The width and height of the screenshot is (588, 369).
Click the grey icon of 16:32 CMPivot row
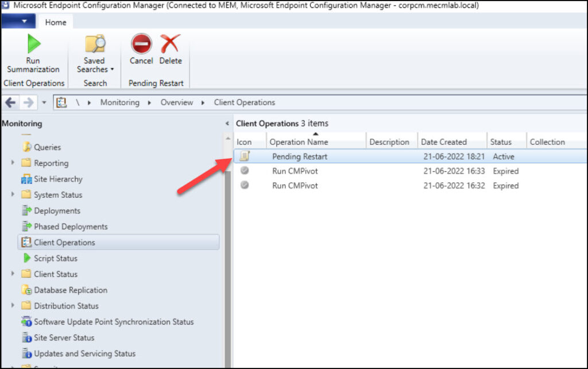coord(245,185)
